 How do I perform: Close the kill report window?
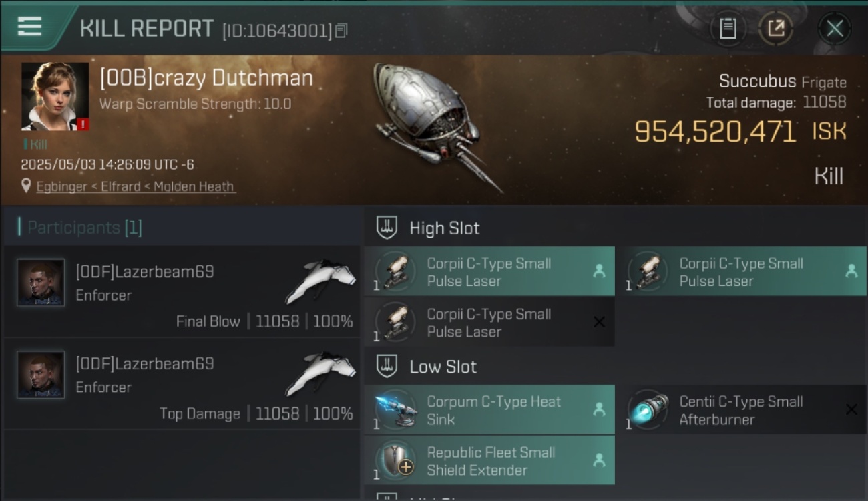[x=834, y=29]
